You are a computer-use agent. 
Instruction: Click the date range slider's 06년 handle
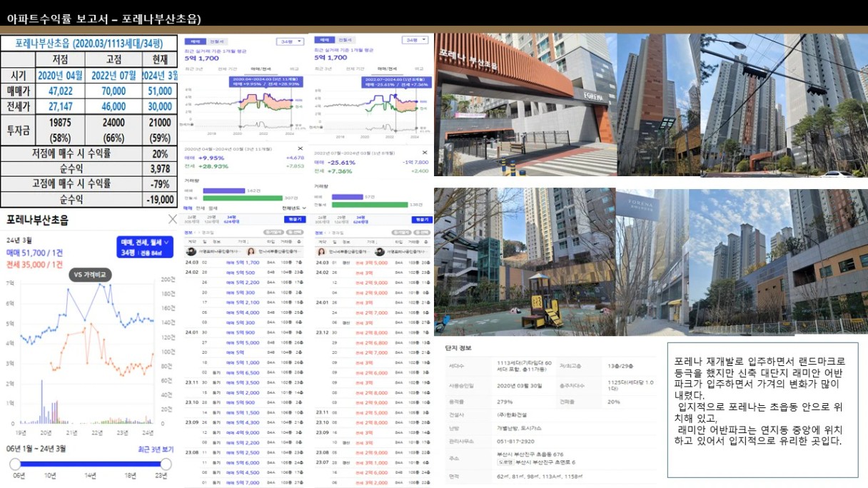click(14, 464)
